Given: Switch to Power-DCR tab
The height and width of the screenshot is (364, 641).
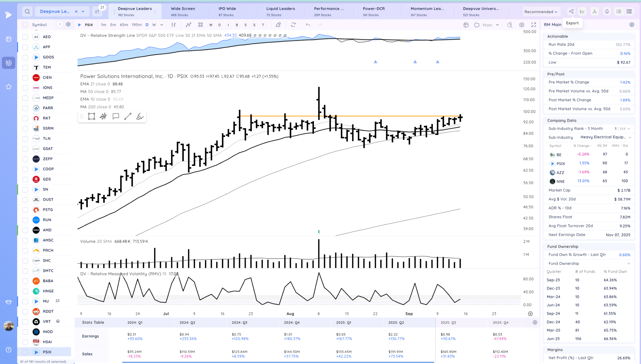Looking at the screenshot, I should (374, 12).
